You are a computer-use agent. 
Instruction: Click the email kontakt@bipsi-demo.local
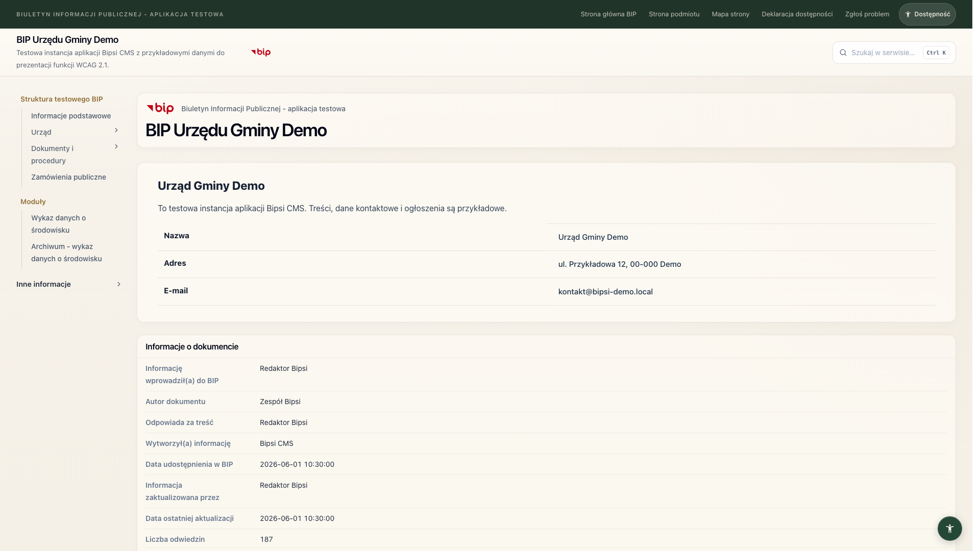coord(605,292)
